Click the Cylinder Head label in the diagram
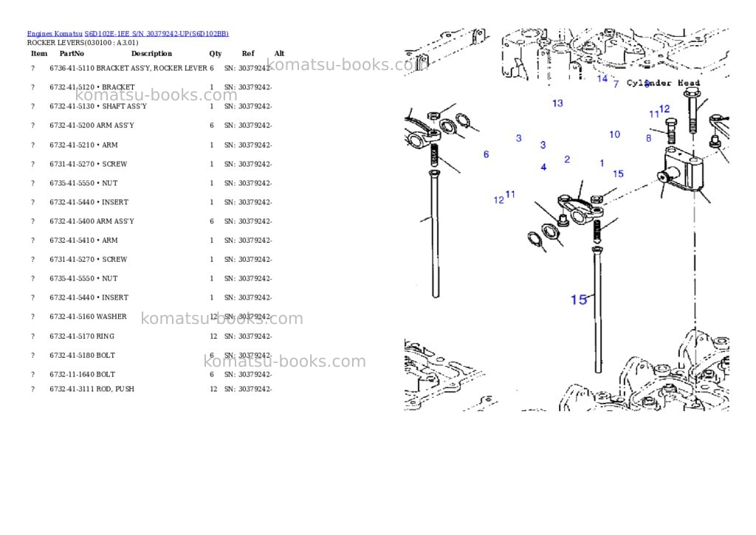Image resolution: width=756 pixels, height=535 pixels. (663, 83)
